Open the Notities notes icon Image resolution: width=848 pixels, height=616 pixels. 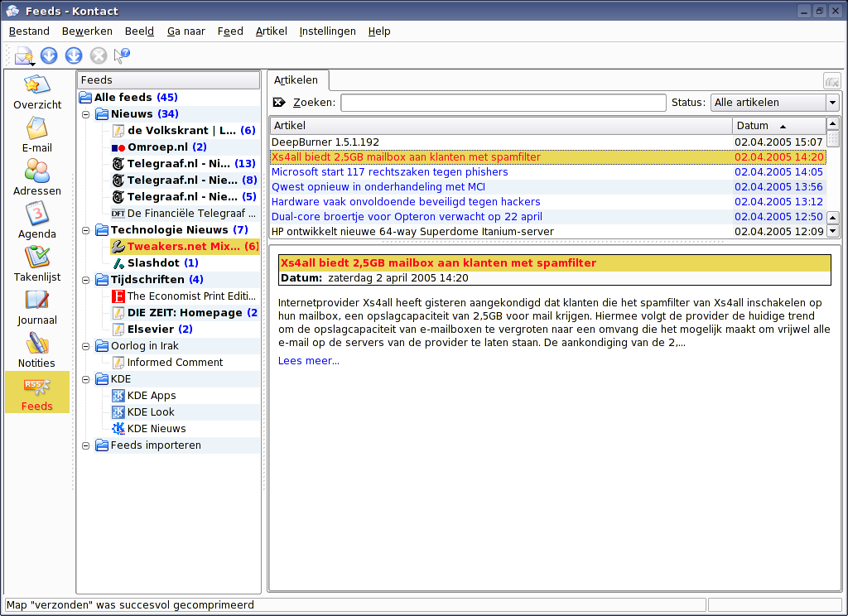[36, 343]
